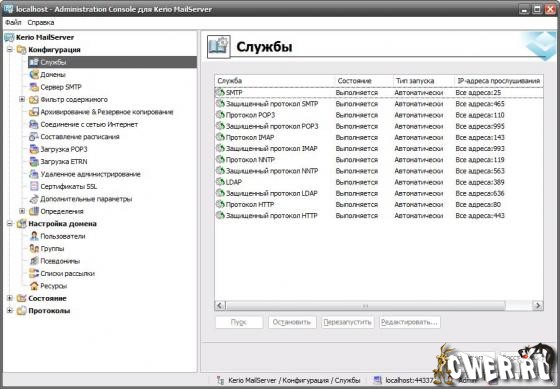Click the Домены globe icon
560x389 pixels.
point(34,75)
